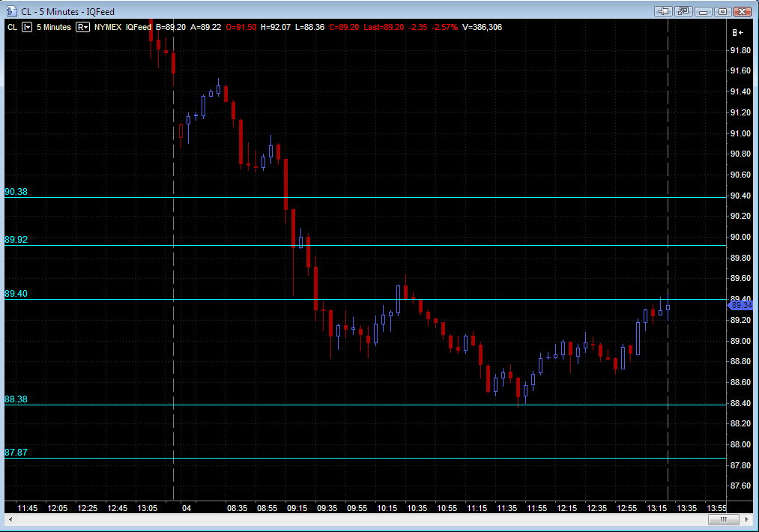Click scrollbar left arrow
759x532 pixels.
pos(10,519)
